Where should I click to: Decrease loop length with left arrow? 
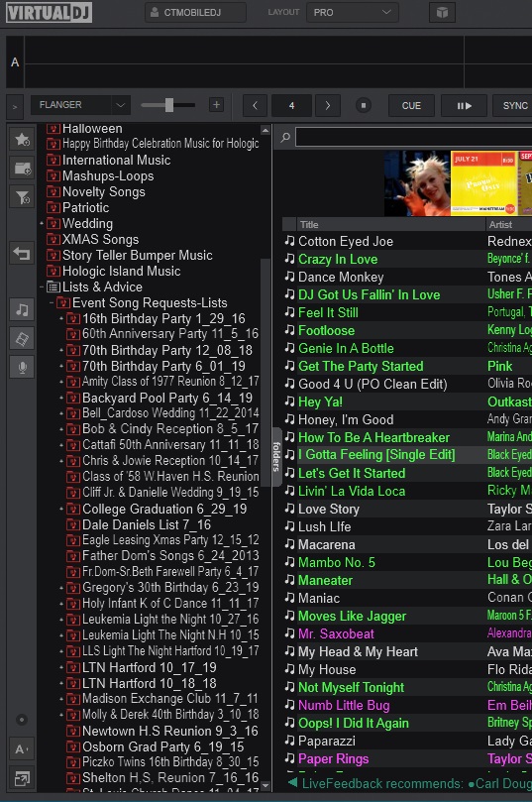[255, 105]
